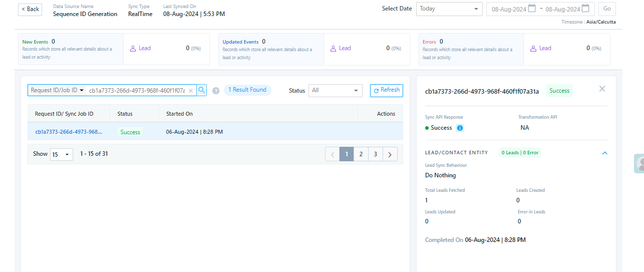Select page 1 in pagination
Viewport: 644px width, 272px height.
tap(347, 154)
